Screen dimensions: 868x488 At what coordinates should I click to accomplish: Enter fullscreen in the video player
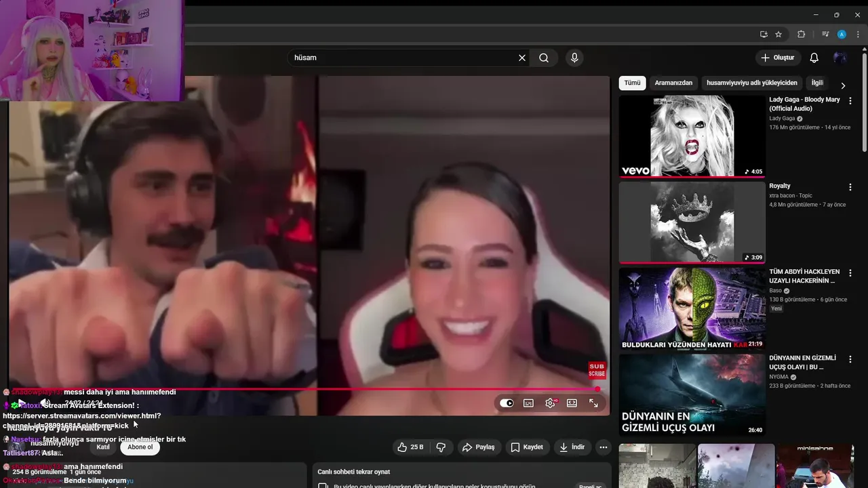coord(593,403)
